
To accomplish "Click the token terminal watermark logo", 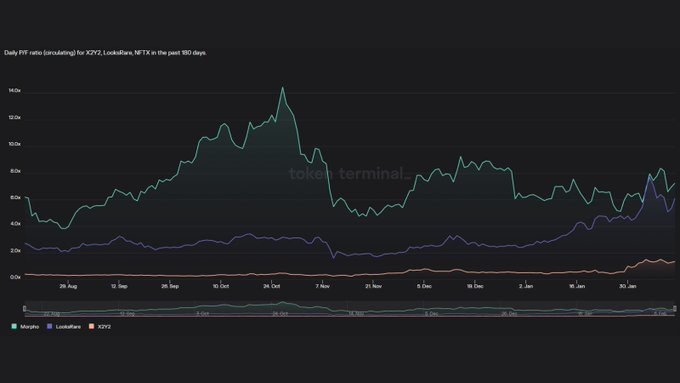I will [350, 173].
